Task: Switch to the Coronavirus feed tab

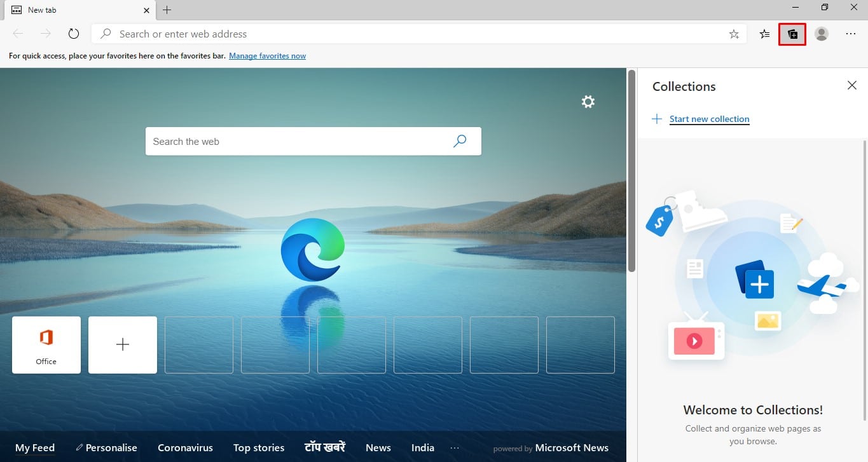Action: [185, 448]
